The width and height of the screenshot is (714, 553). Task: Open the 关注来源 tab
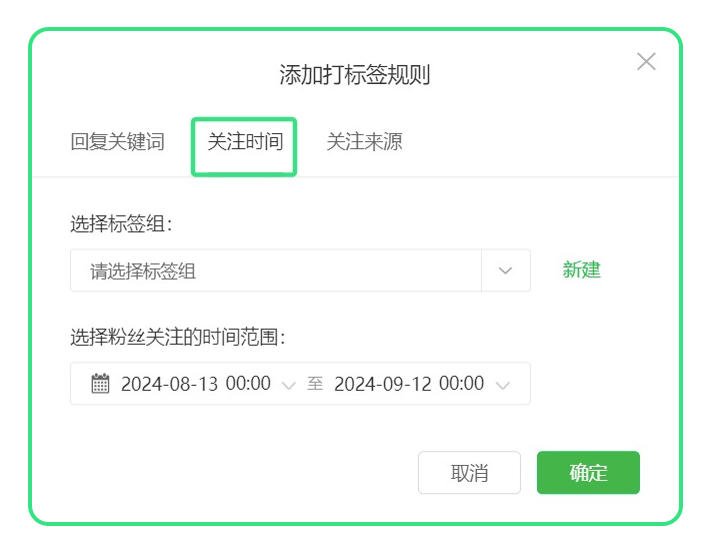pos(364,142)
